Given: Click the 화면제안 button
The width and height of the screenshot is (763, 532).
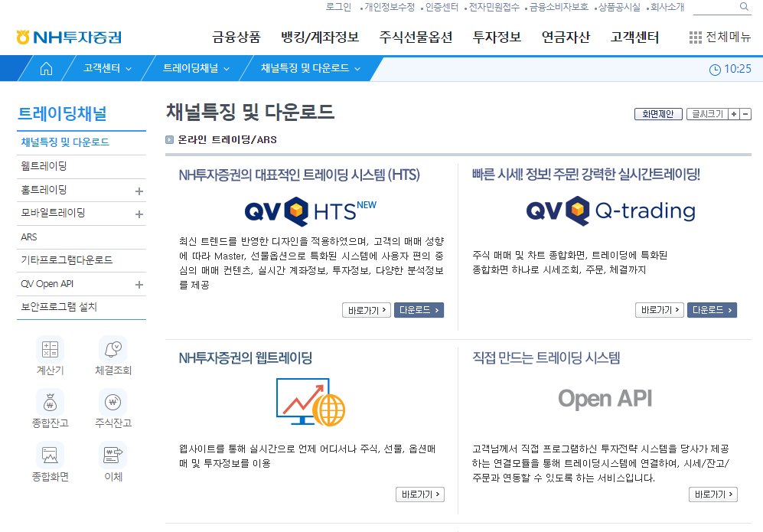Looking at the screenshot, I should 658,114.
